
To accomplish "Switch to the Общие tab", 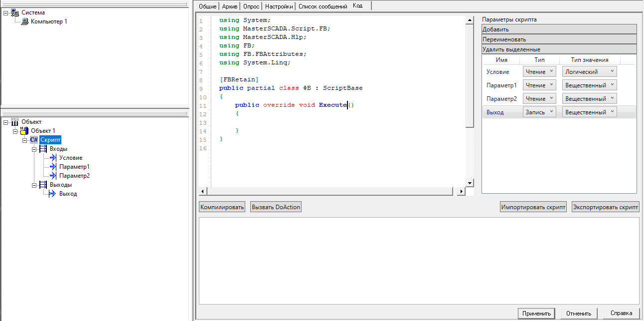I will pyautogui.click(x=208, y=6).
